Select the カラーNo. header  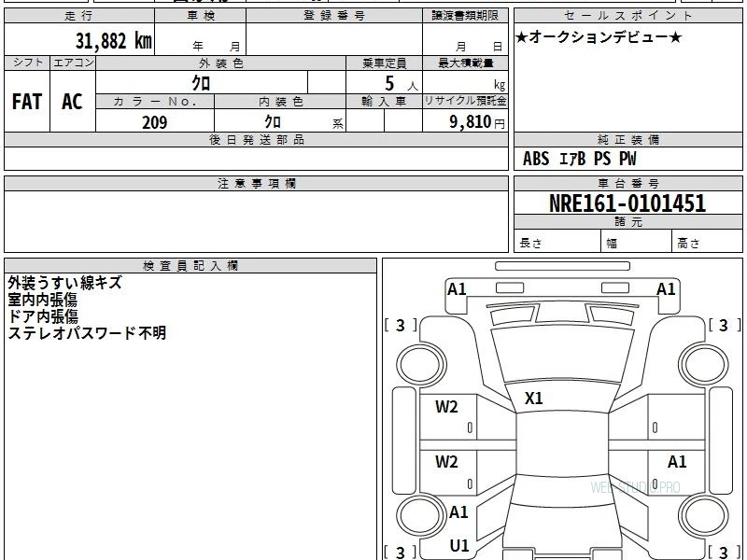point(155,102)
